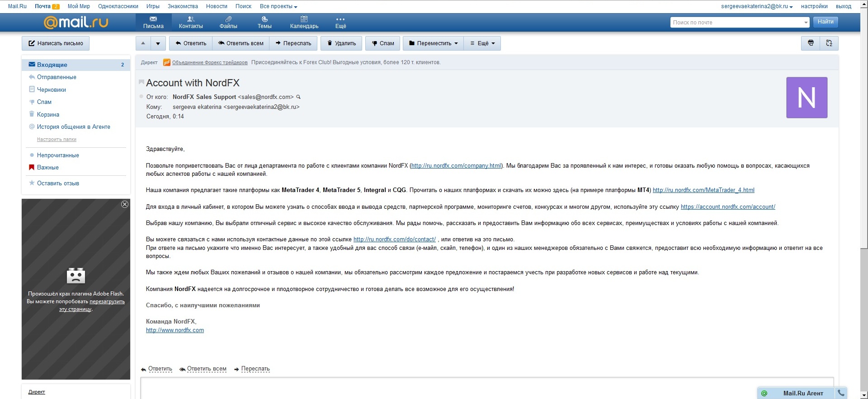Click the настройки link
The image size is (868, 399).
[x=814, y=6]
